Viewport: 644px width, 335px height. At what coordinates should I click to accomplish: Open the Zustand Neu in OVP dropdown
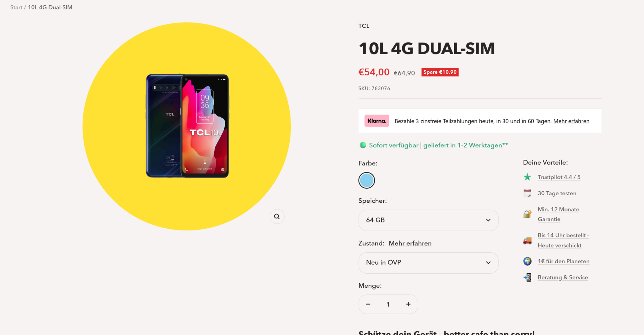(428, 263)
